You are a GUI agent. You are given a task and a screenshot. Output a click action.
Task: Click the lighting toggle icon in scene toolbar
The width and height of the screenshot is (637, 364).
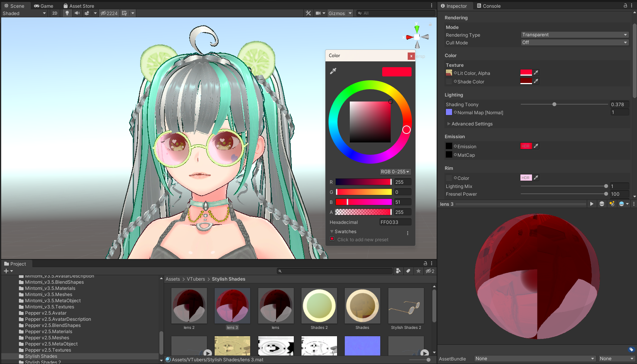pyautogui.click(x=67, y=13)
